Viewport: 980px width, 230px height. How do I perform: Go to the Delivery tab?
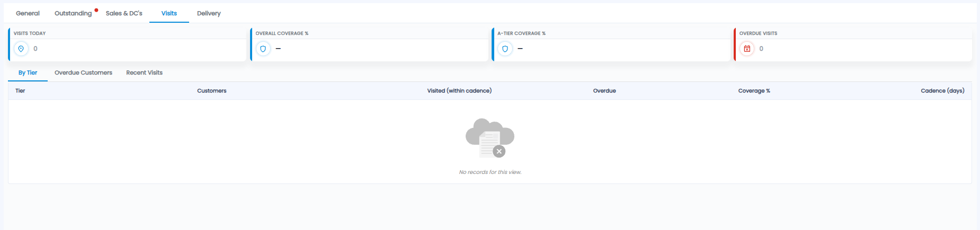click(x=209, y=13)
